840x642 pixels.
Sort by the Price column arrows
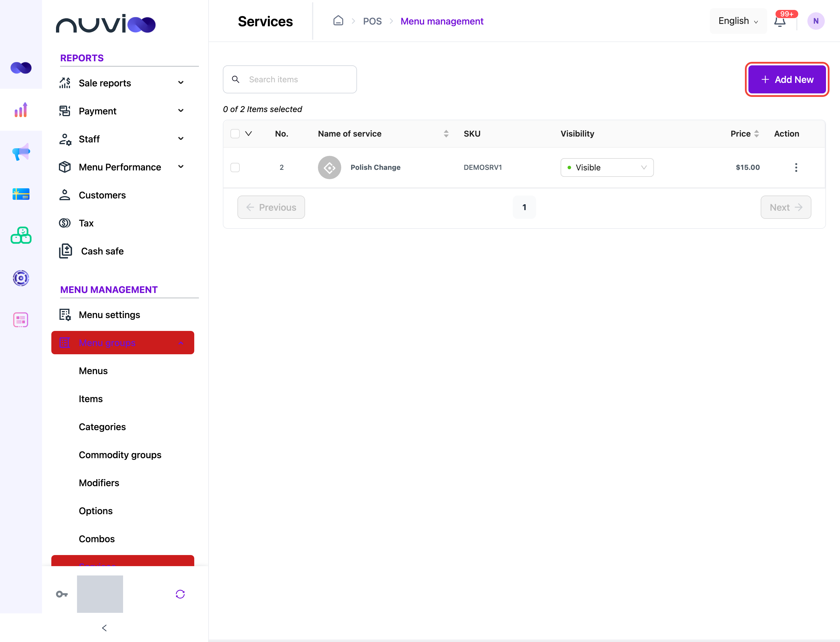756,134
